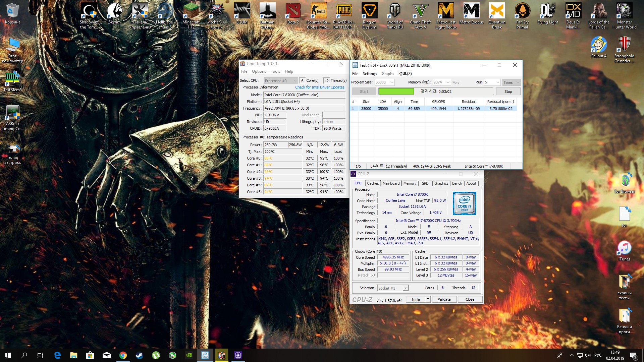Click the Intel Core i7 logo in CPU-Z

coord(464,203)
